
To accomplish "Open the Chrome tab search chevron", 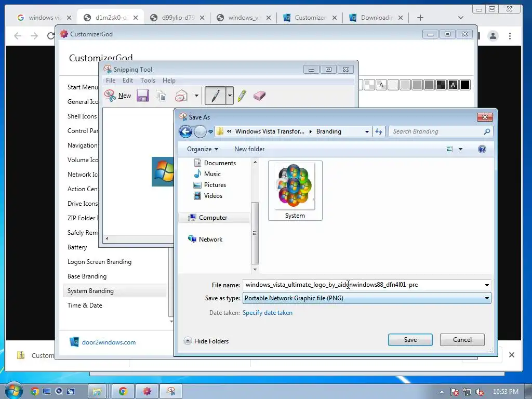I will (460, 18).
